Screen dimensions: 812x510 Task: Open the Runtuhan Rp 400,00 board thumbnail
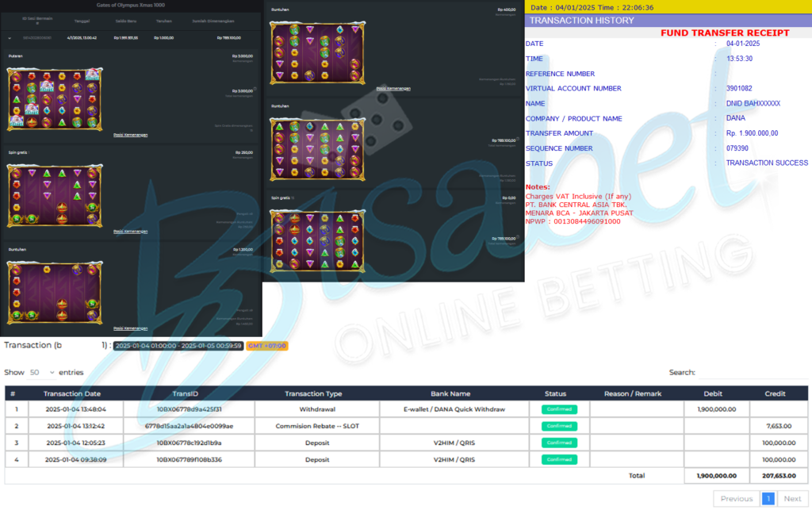point(317,53)
